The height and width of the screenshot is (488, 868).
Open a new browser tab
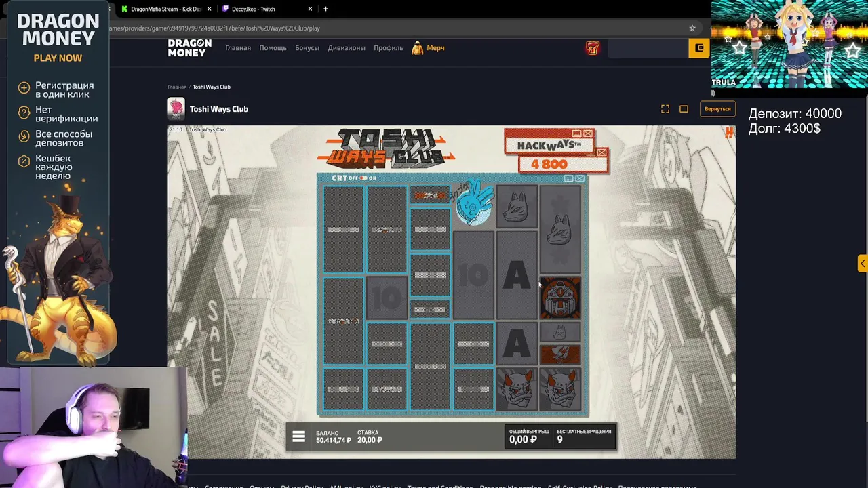point(325,9)
